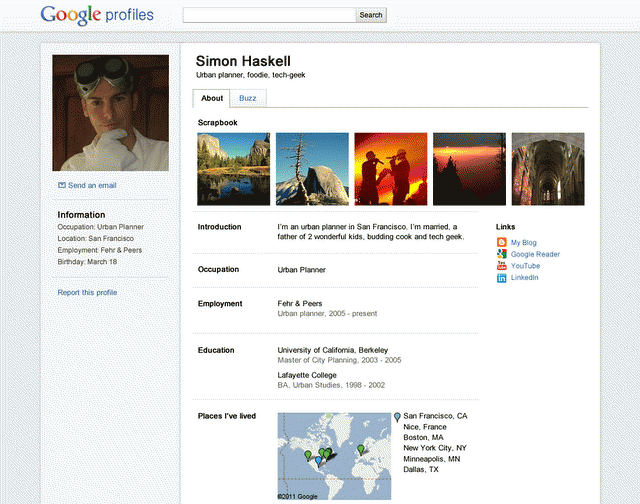The height and width of the screenshot is (504, 640).
Task: Open the My Blog link
Action: tap(524, 243)
